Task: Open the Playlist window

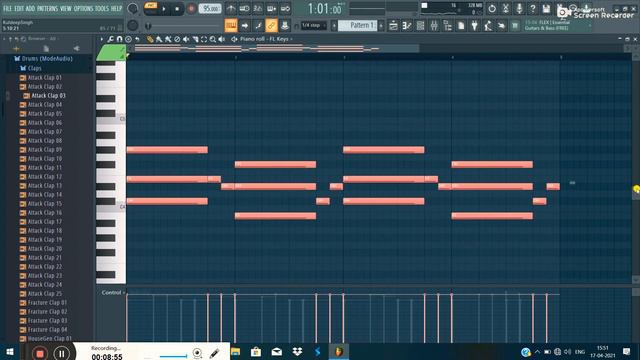Action: 393,26
